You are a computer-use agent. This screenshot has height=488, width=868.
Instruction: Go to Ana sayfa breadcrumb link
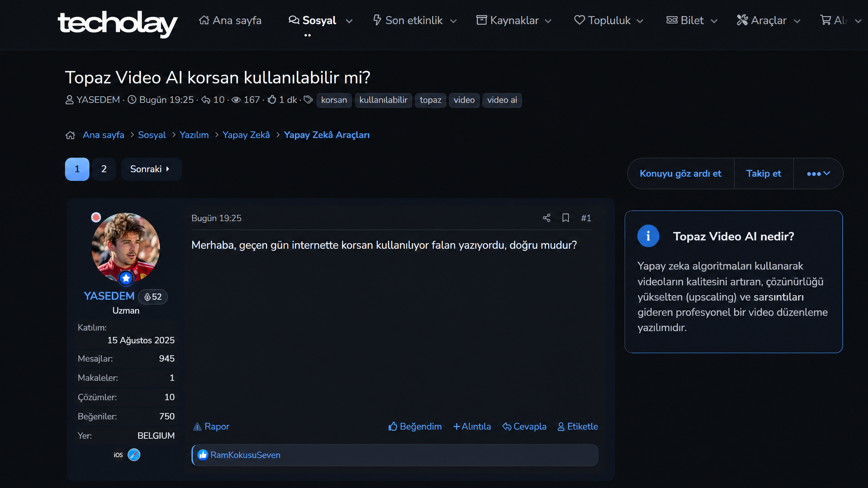click(x=103, y=135)
